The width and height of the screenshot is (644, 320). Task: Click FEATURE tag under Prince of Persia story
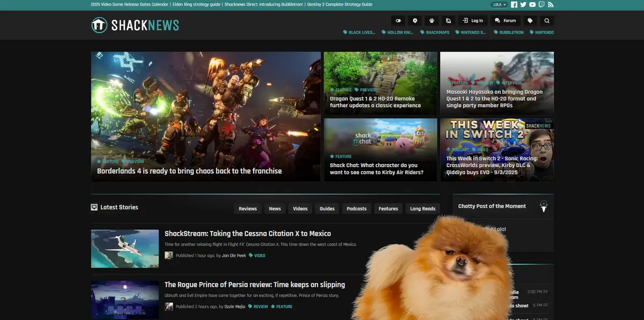pos(282,307)
